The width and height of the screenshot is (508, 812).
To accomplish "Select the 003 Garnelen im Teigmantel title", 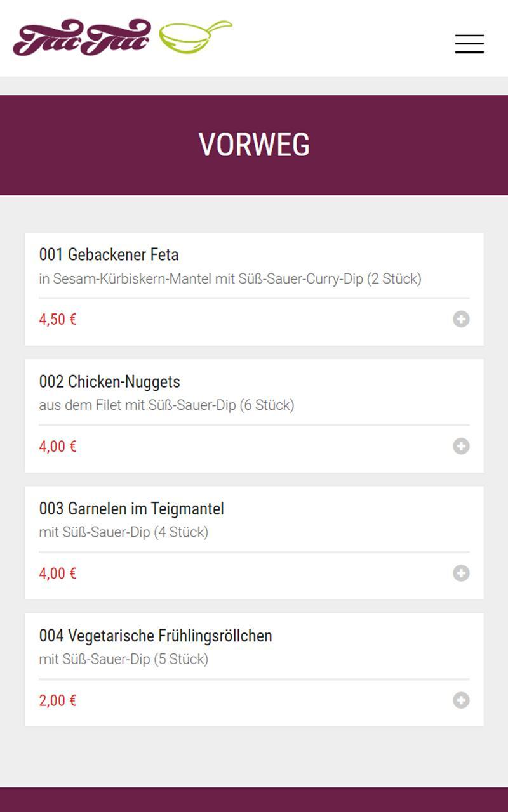I will (131, 509).
